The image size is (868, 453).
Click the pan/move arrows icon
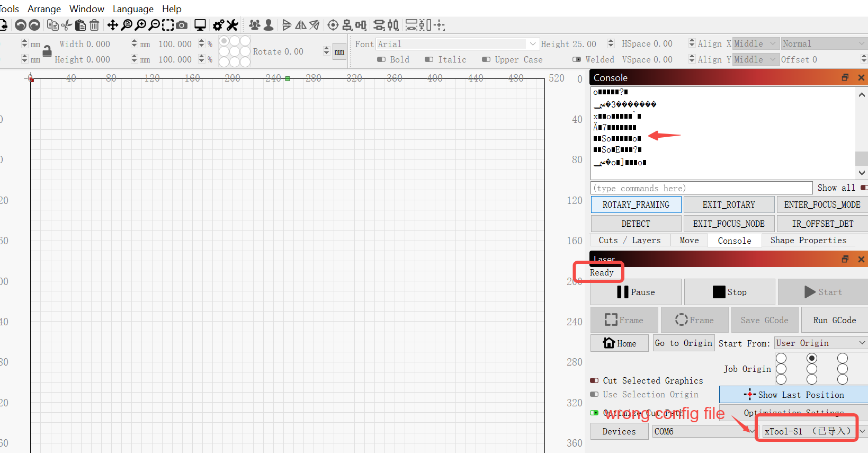click(x=112, y=25)
